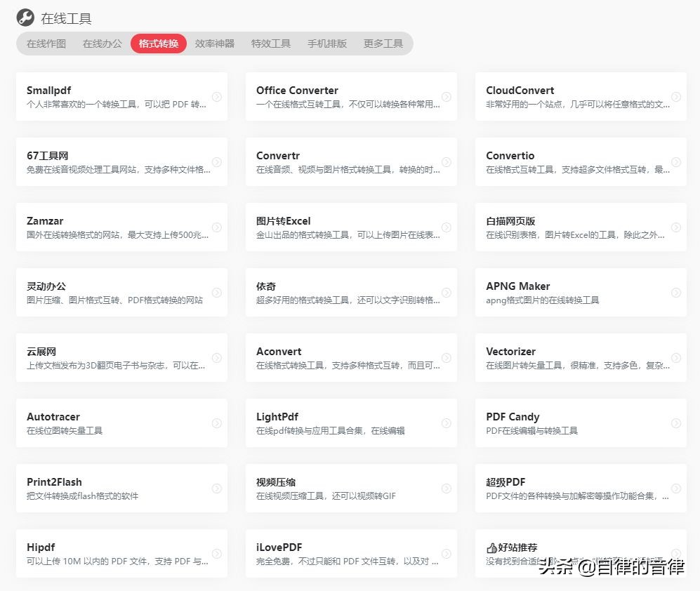Image resolution: width=700 pixels, height=591 pixels.
Task: Open the PDF Candy title link
Action: tap(513, 417)
